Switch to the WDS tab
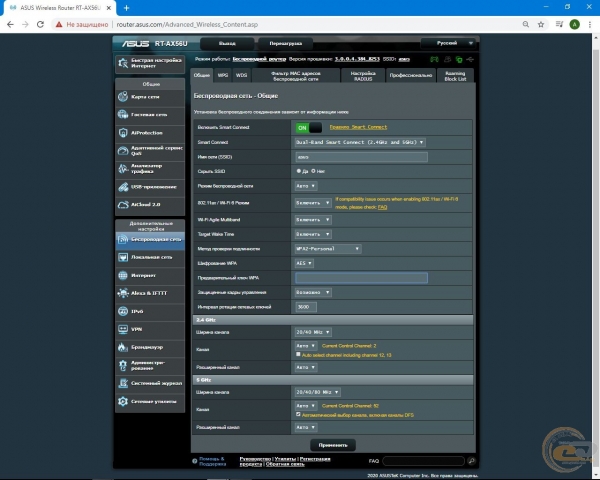 (241, 75)
